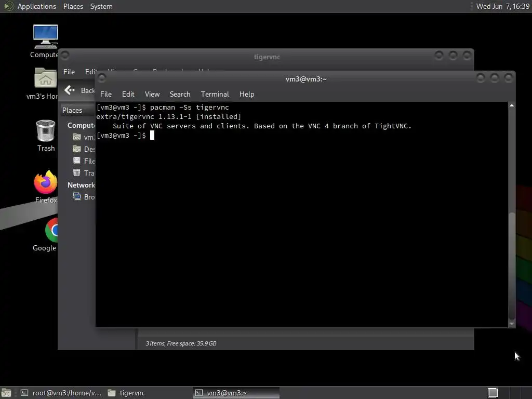The height and width of the screenshot is (399, 532).
Task: Minimize the vm3@vm3:~ terminal window
Action: (x=481, y=78)
